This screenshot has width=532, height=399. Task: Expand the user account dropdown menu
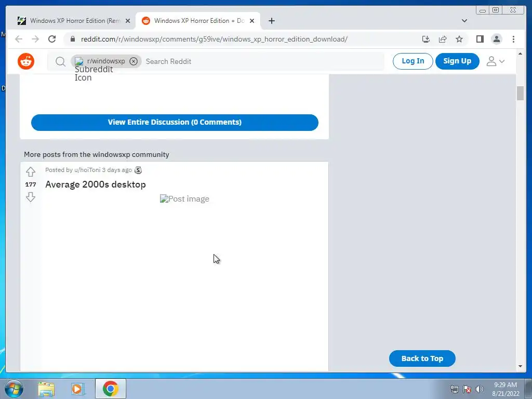496,61
